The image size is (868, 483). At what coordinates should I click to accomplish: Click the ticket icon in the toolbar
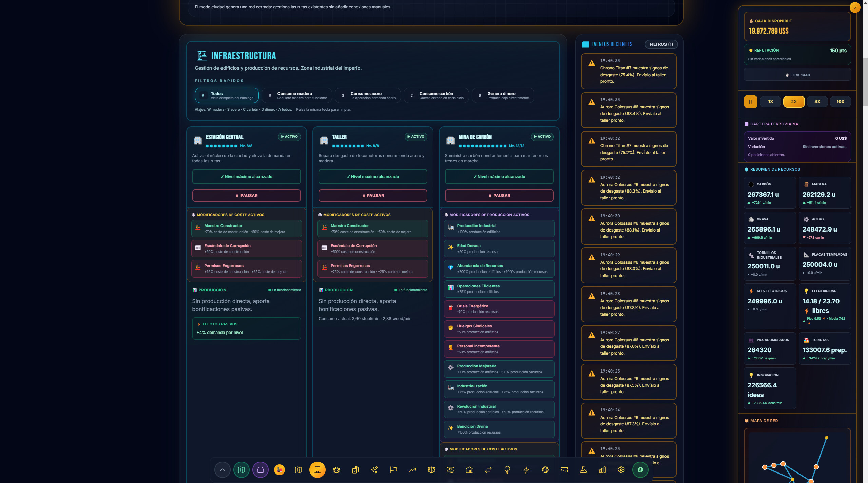[x=564, y=470]
